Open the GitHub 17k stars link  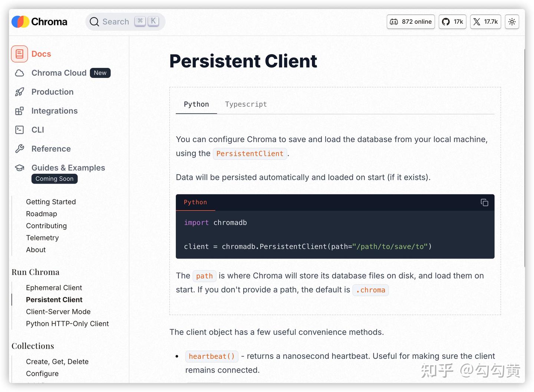coord(452,22)
